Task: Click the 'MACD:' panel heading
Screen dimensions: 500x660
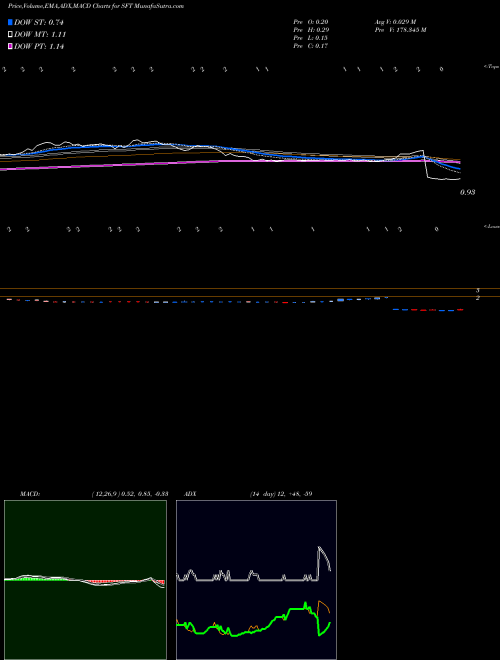Action: tap(30, 494)
